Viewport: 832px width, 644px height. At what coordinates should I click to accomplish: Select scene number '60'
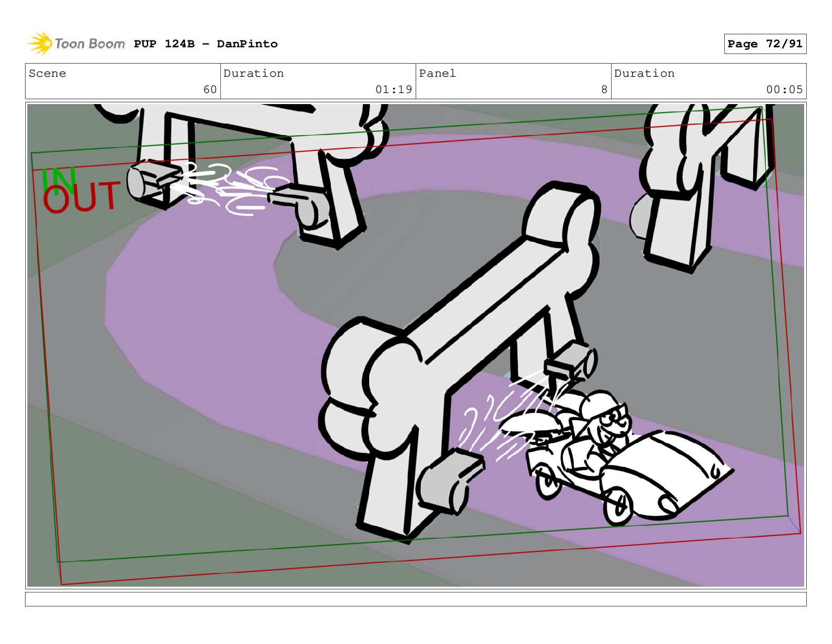[210, 90]
